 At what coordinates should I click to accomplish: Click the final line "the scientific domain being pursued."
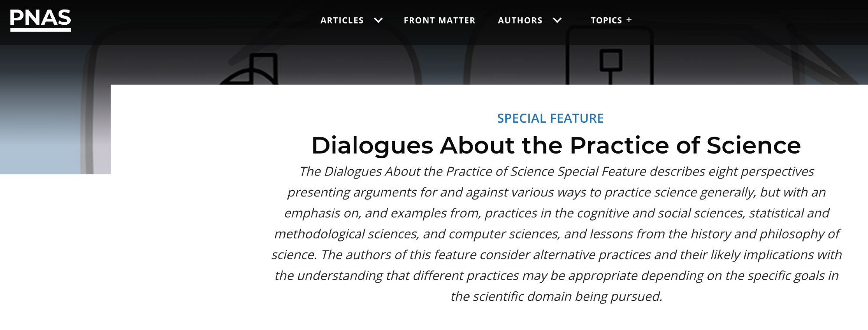click(556, 296)
